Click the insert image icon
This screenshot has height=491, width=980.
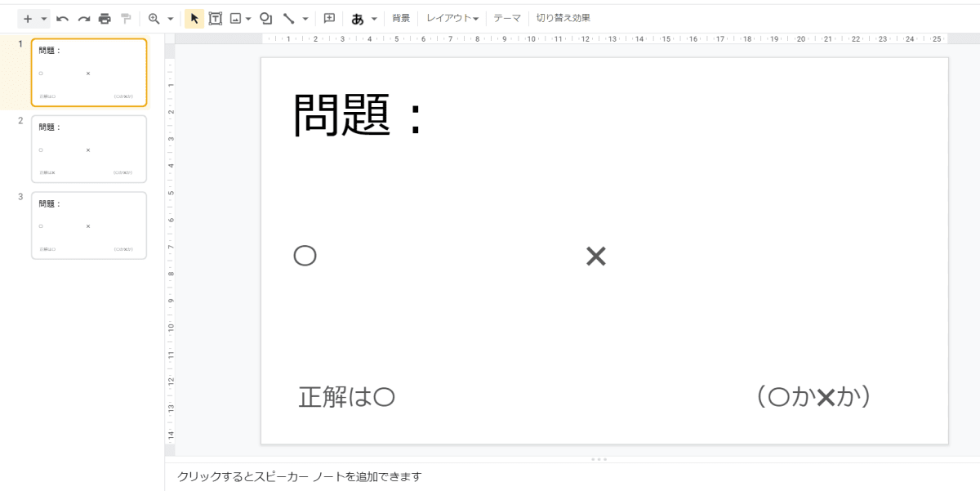tap(235, 19)
